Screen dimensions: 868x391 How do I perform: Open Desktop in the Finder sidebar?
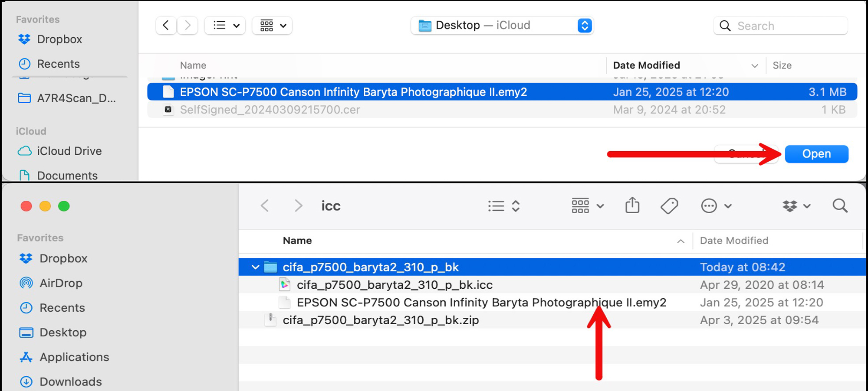tap(53, 332)
